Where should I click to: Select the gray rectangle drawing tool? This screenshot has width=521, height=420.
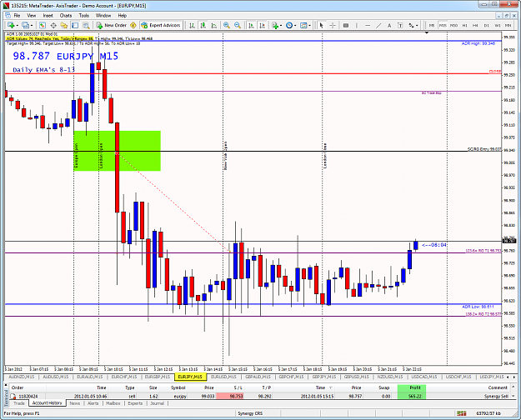(346, 25)
